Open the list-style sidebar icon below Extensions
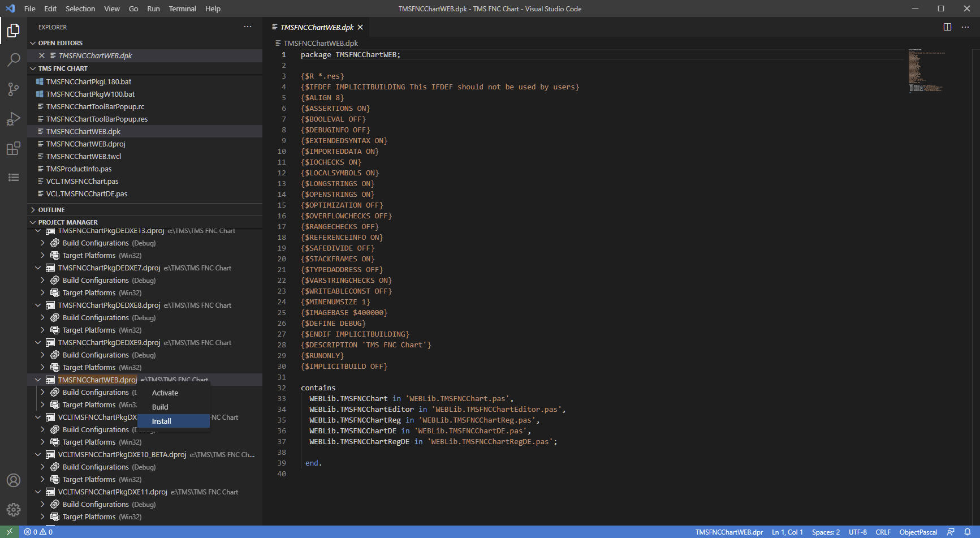The height and width of the screenshot is (538, 980). 14,178
